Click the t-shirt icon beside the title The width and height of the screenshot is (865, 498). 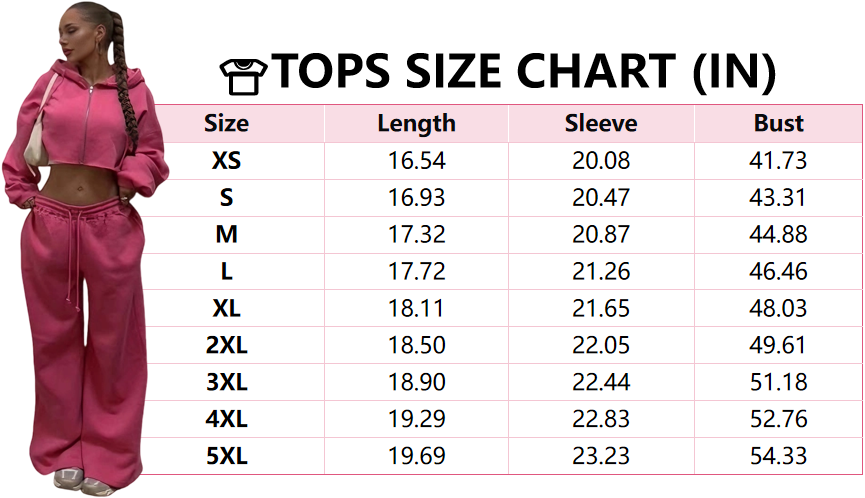[x=242, y=73]
